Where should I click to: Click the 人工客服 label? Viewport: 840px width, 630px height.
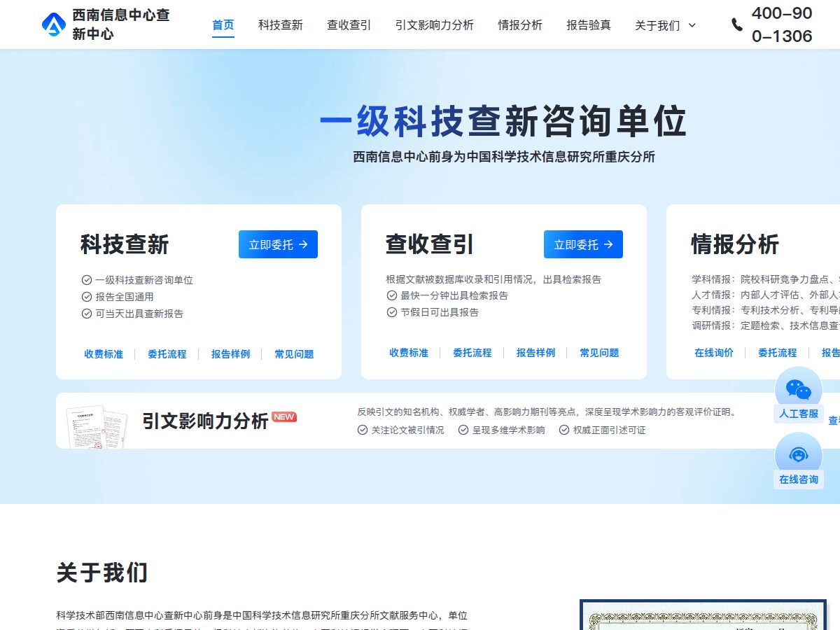click(x=799, y=414)
